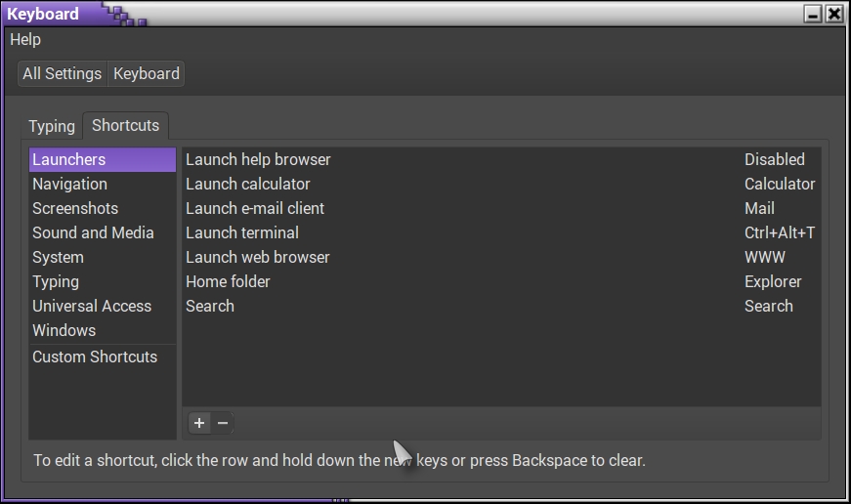Image resolution: width=851 pixels, height=504 pixels.
Task: Open the Sound and Media category
Action: coord(93,232)
